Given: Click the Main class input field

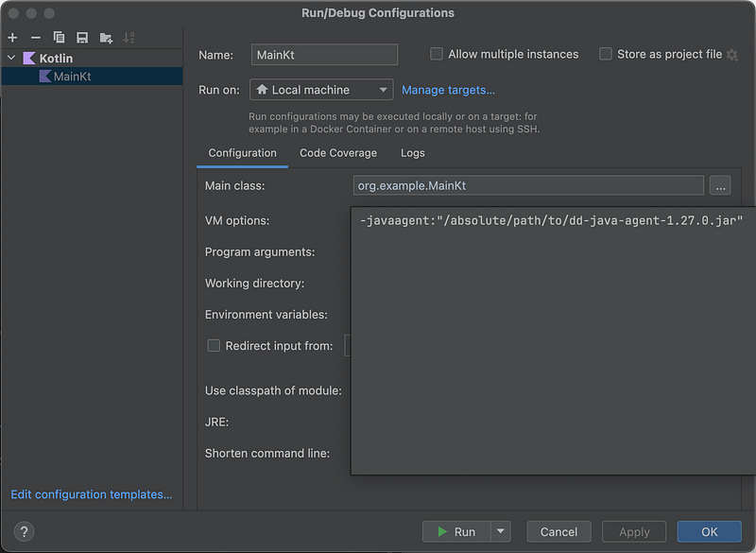Looking at the screenshot, I should [528, 185].
